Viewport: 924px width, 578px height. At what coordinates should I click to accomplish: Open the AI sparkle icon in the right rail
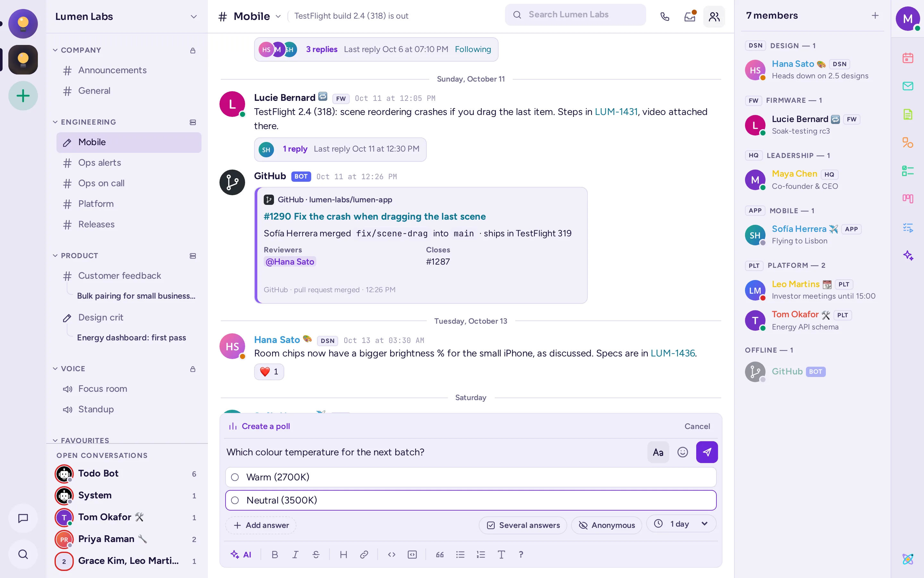point(908,255)
